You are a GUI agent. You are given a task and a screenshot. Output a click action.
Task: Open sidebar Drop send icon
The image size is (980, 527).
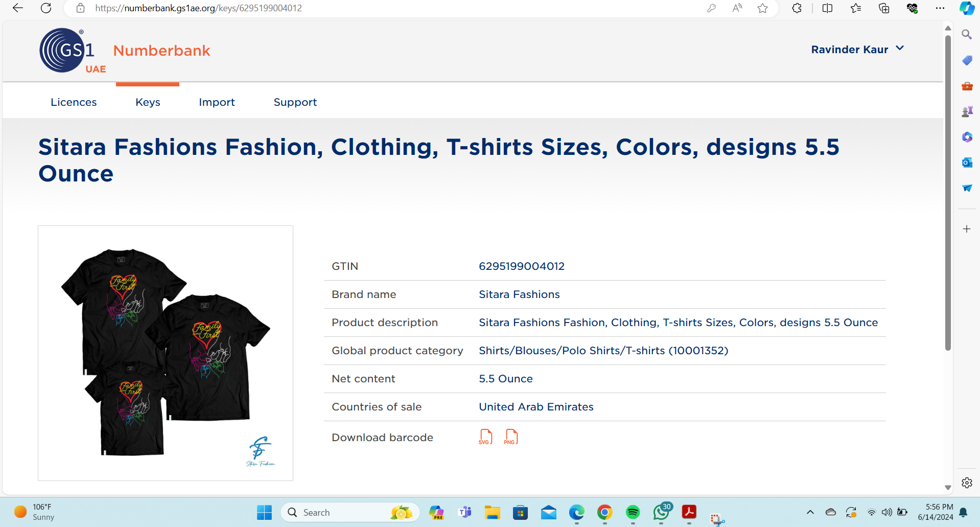967,188
